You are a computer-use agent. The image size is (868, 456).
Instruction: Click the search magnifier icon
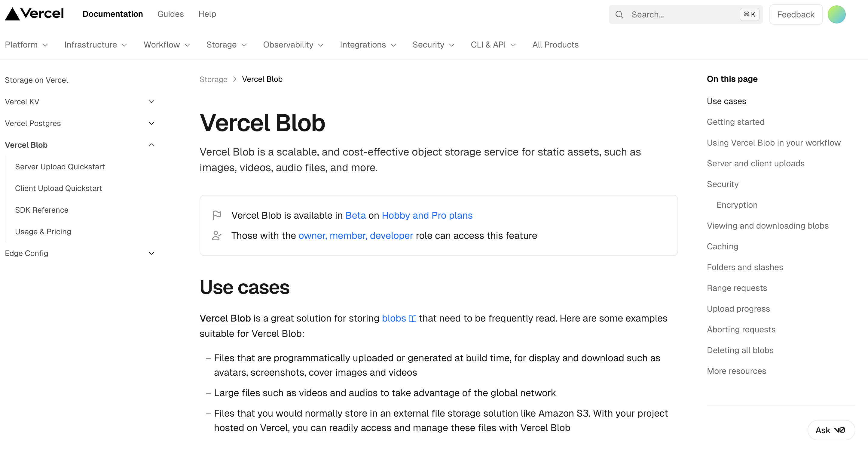[619, 15]
